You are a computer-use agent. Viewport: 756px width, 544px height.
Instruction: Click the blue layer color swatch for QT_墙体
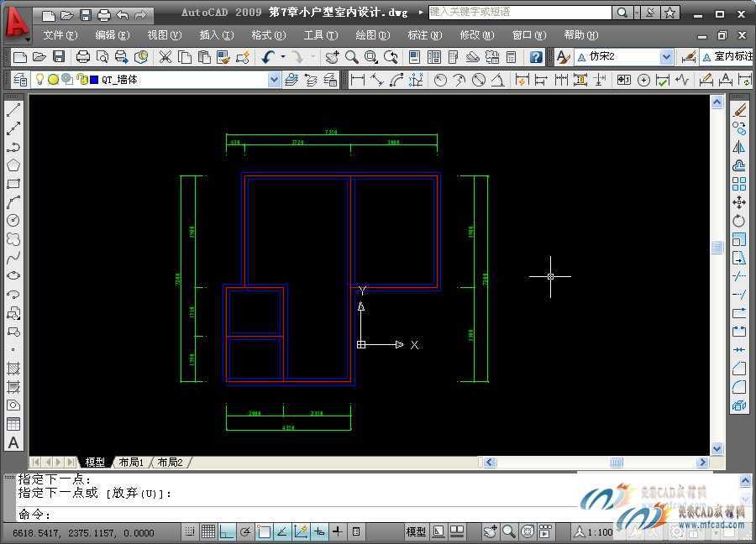pyautogui.click(x=94, y=80)
